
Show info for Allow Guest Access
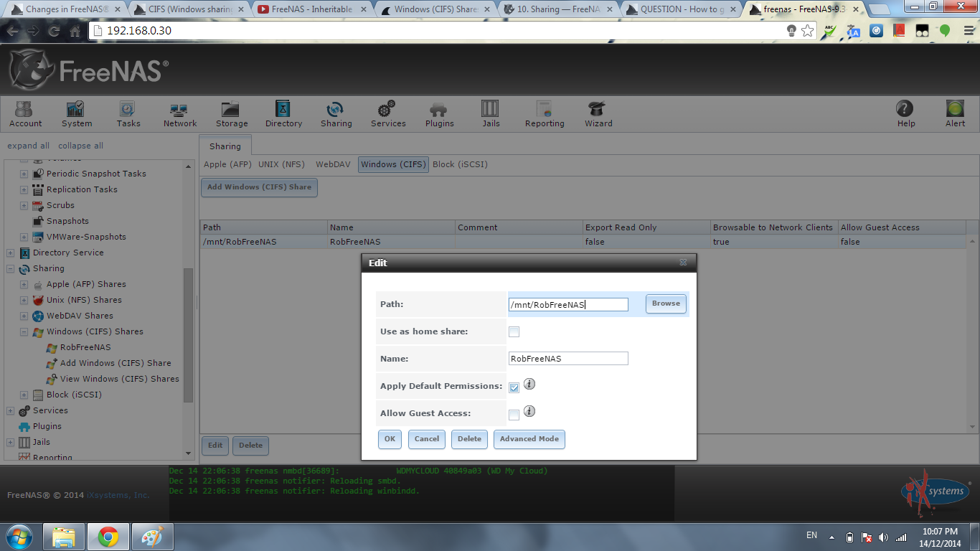(529, 412)
